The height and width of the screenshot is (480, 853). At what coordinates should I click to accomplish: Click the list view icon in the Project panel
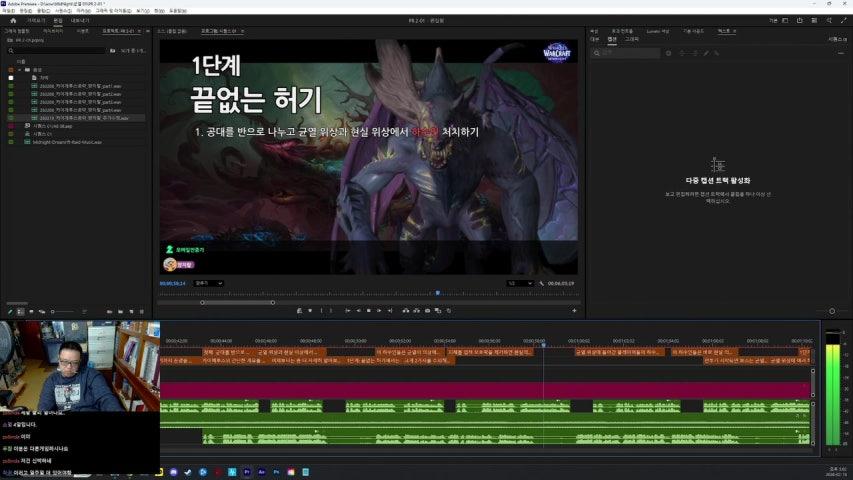pyautogui.click(x=22, y=311)
